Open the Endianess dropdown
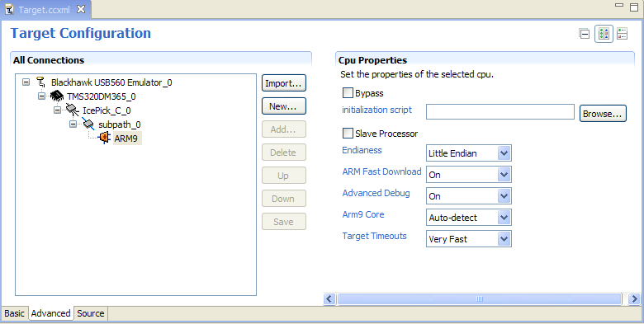The height and width of the screenshot is (324, 644). [x=504, y=153]
